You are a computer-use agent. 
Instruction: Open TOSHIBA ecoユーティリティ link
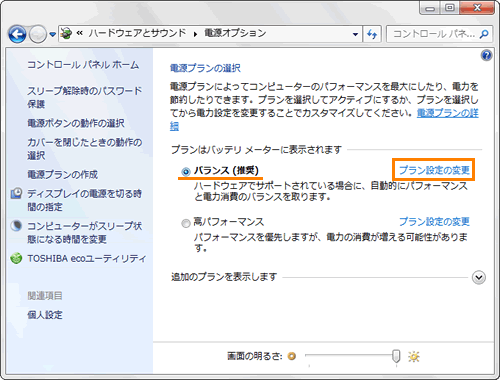coord(87,258)
